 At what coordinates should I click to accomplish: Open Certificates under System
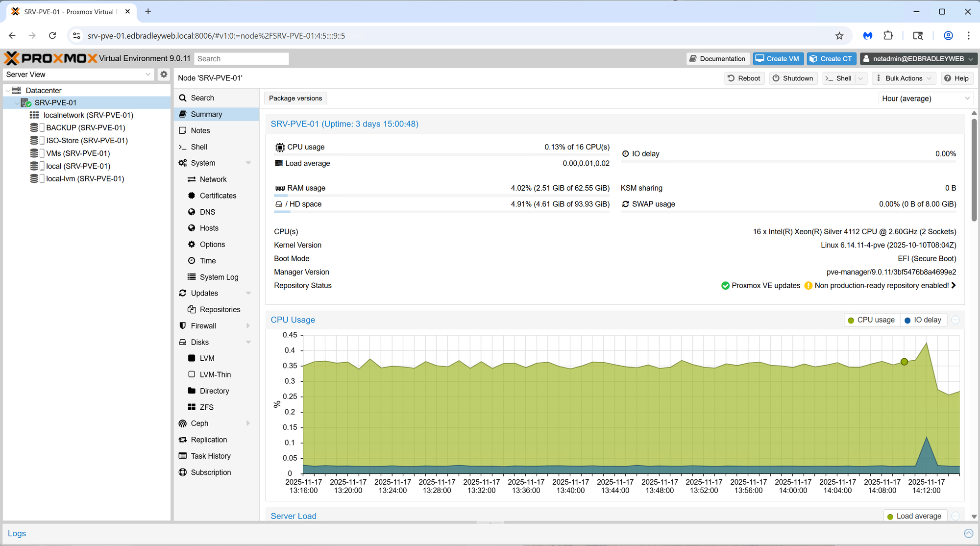point(218,196)
